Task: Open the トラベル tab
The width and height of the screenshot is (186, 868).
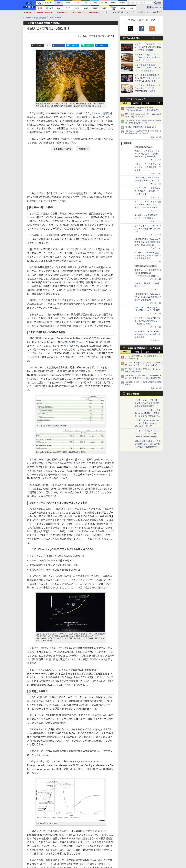Action: click(x=68, y=8)
